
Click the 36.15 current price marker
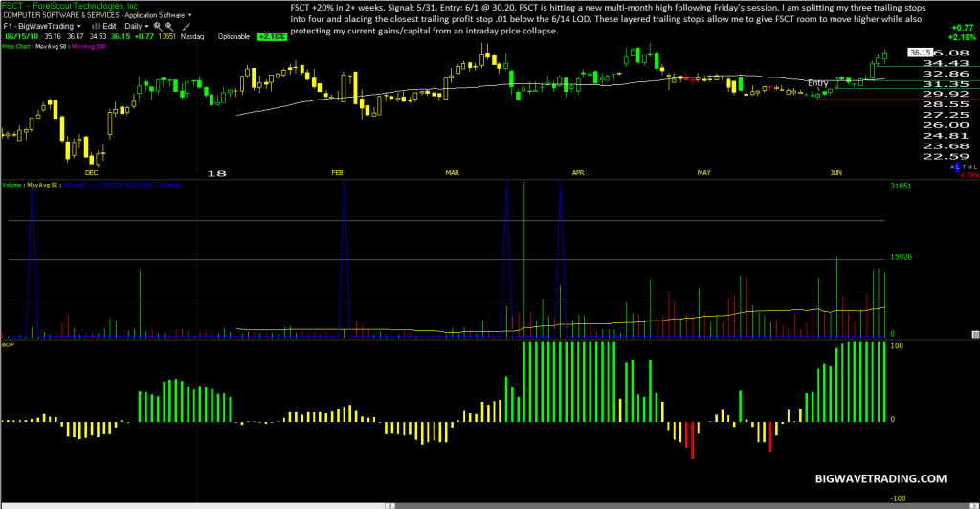pyautogui.click(x=920, y=53)
